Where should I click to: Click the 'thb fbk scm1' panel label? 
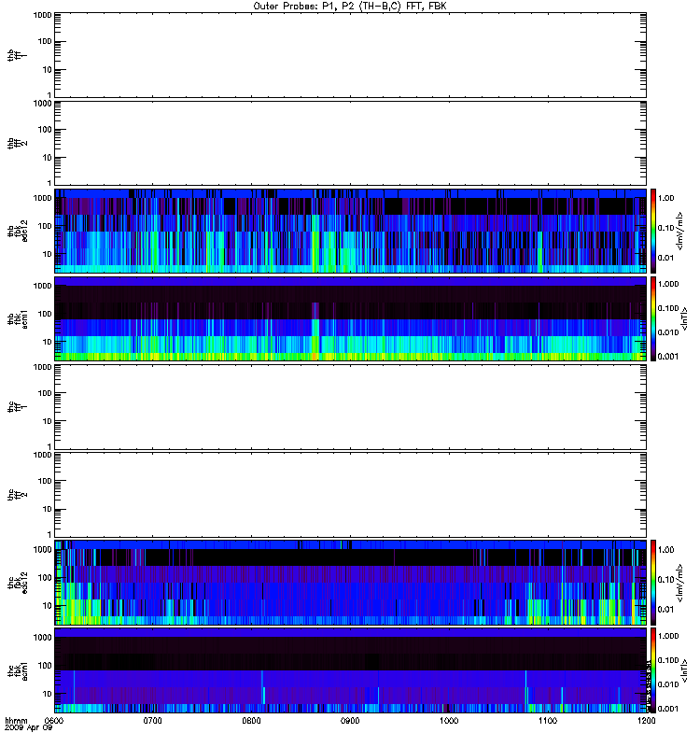(x=17, y=319)
